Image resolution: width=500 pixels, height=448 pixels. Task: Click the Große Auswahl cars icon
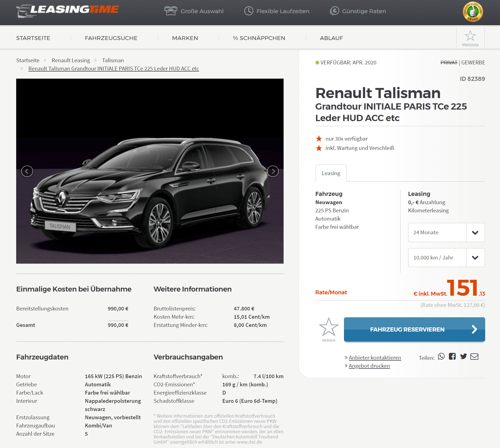click(x=171, y=11)
